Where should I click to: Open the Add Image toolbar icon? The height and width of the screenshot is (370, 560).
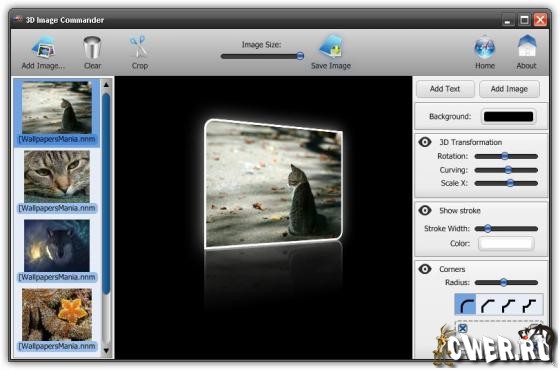[43, 47]
